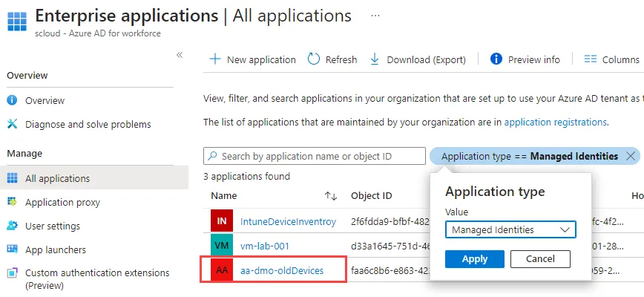Click 'scloud - Azure AD for workforce' subtitle
The width and height of the screenshot is (644, 297).
98,33
